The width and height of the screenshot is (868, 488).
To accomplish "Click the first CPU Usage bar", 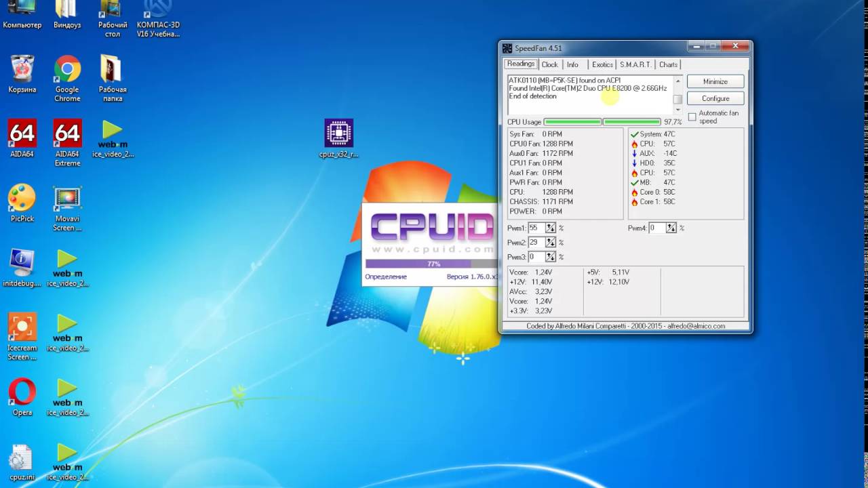I will tap(572, 122).
